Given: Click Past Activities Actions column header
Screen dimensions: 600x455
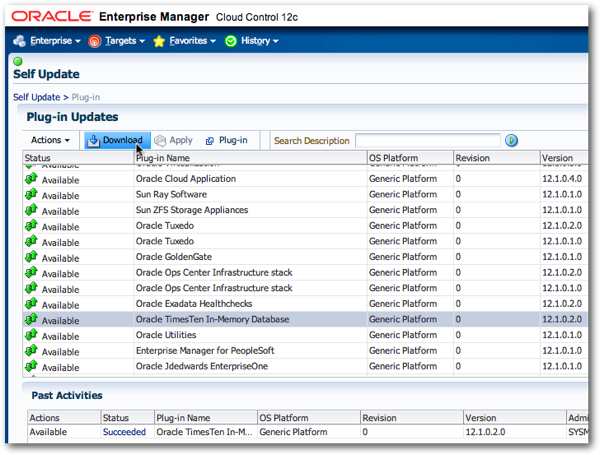Looking at the screenshot, I should click(x=64, y=418).
